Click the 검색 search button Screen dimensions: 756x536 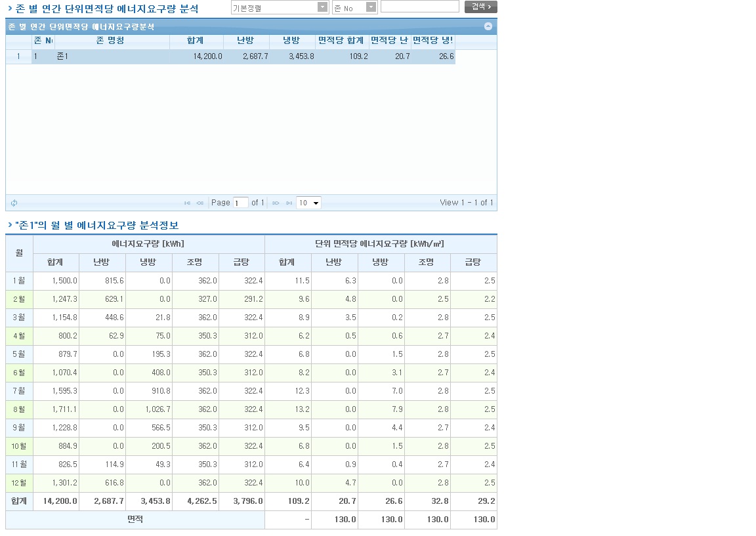click(x=480, y=7)
